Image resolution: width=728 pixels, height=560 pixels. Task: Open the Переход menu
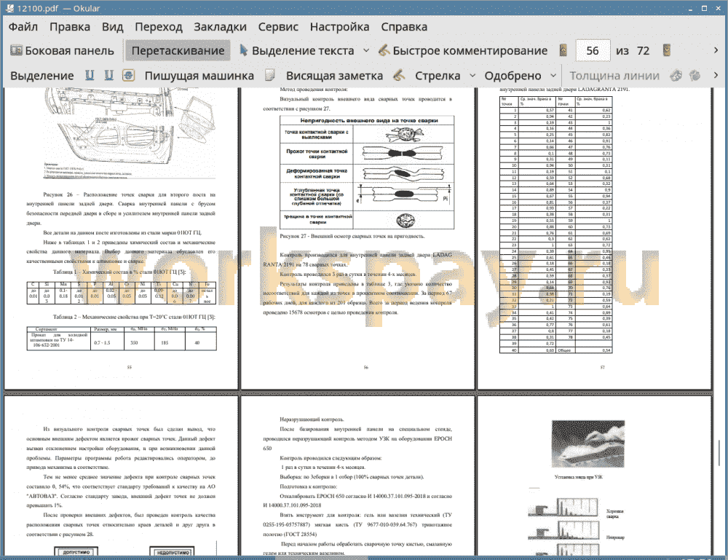click(x=158, y=27)
